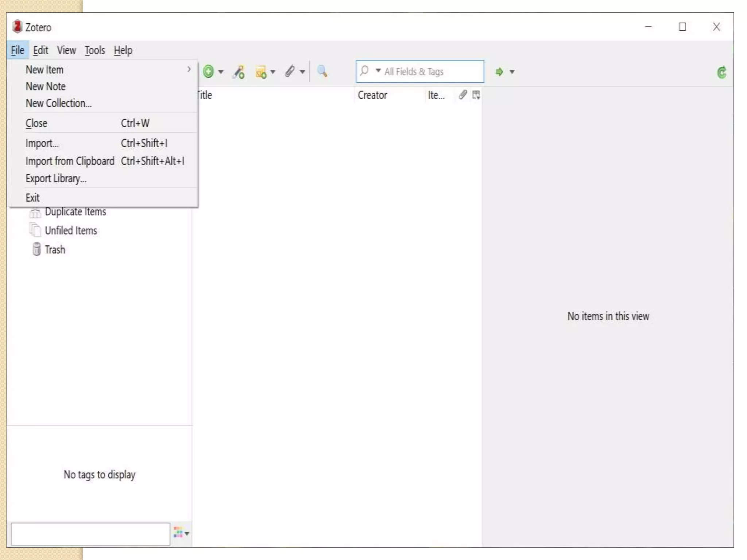The width and height of the screenshot is (747, 560).
Task: Open the Tools menu
Action: pos(94,50)
